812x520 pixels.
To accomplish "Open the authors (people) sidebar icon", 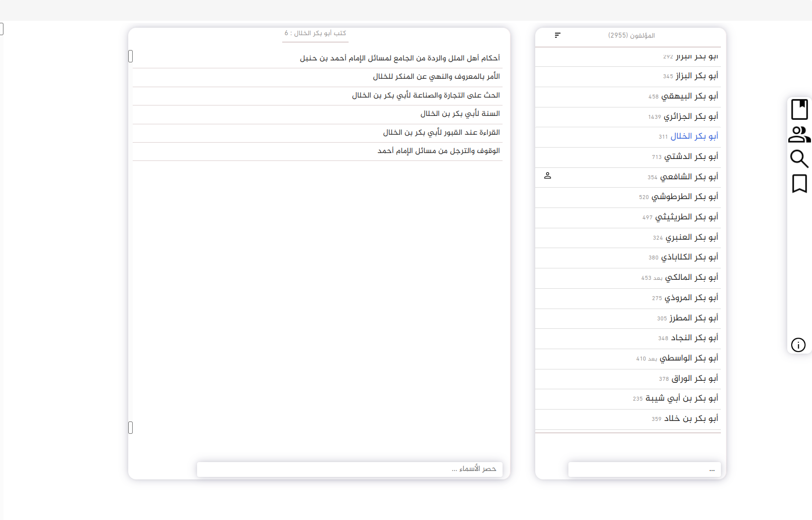I will coord(799,134).
